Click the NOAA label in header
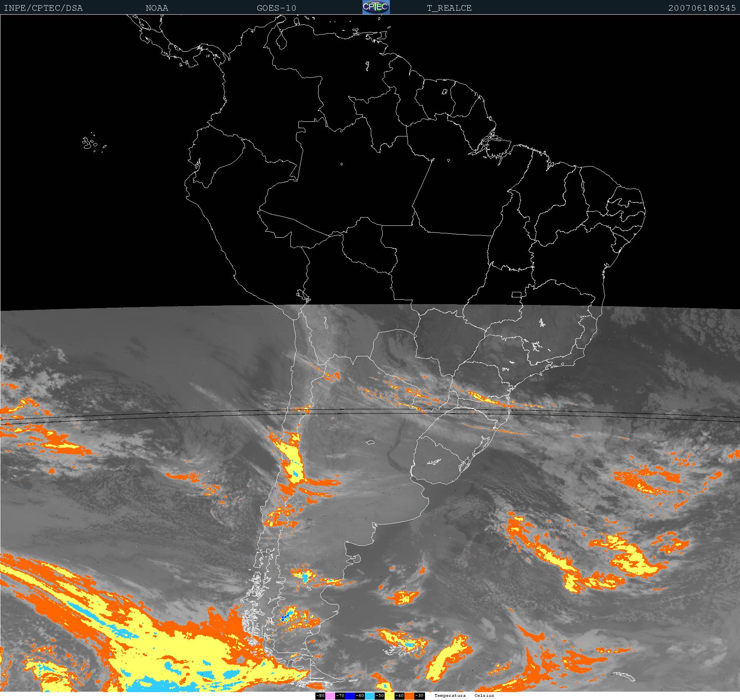The height and width of the screenshot is (700, 740). click(157, 8)
